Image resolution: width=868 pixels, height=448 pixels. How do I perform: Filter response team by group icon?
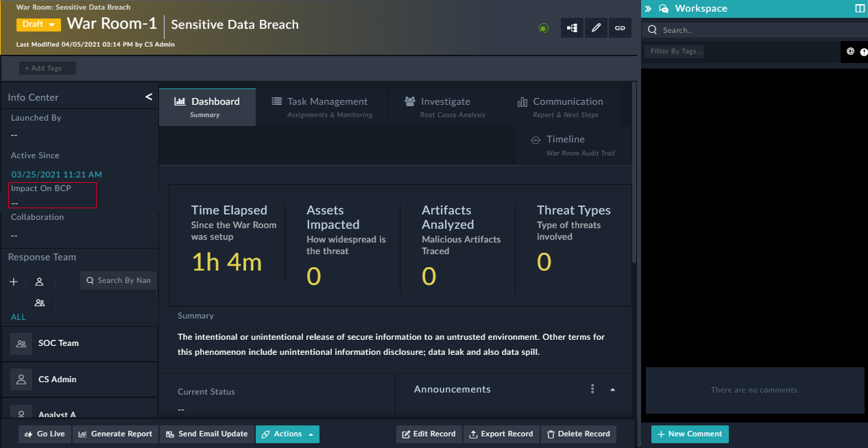[40, 302]
